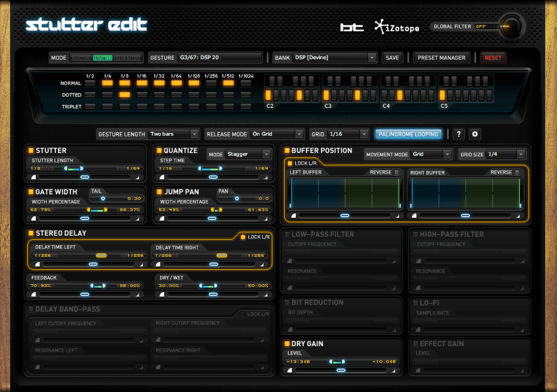557x392 pixels.
Task: Turn off the Gate Width module
Action: 31,192
